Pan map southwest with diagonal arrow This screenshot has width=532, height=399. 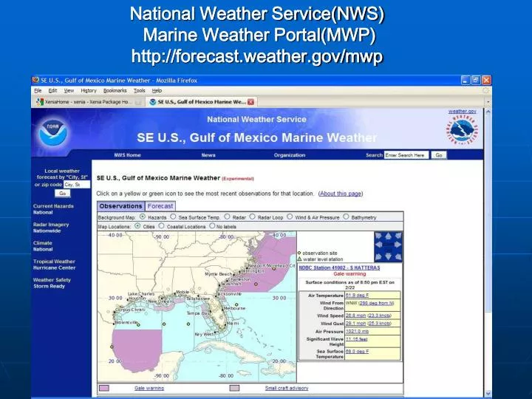coord(378,256)
